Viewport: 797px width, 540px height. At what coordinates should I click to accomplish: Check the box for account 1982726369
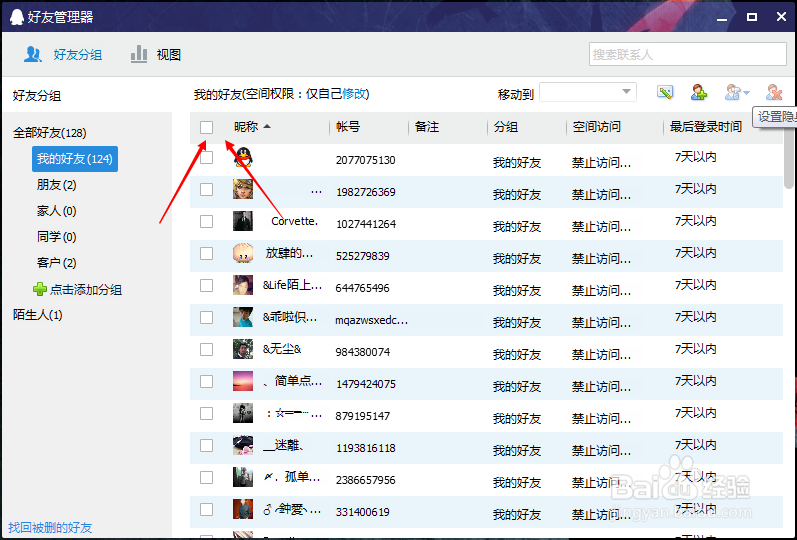pos(206,190)
